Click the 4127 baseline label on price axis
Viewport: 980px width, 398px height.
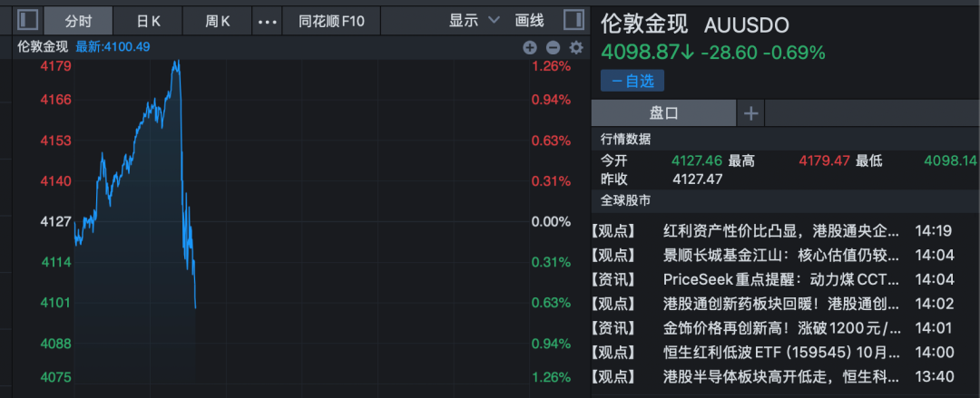point(56,221)
